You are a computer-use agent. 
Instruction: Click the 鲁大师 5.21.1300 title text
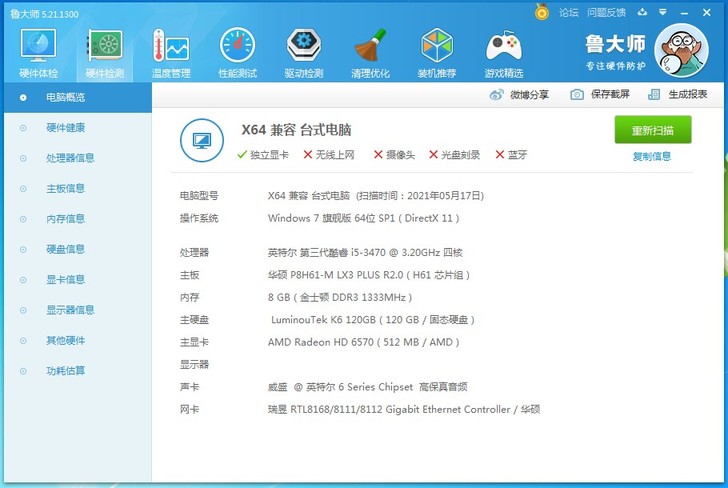(x=45, y=14)
